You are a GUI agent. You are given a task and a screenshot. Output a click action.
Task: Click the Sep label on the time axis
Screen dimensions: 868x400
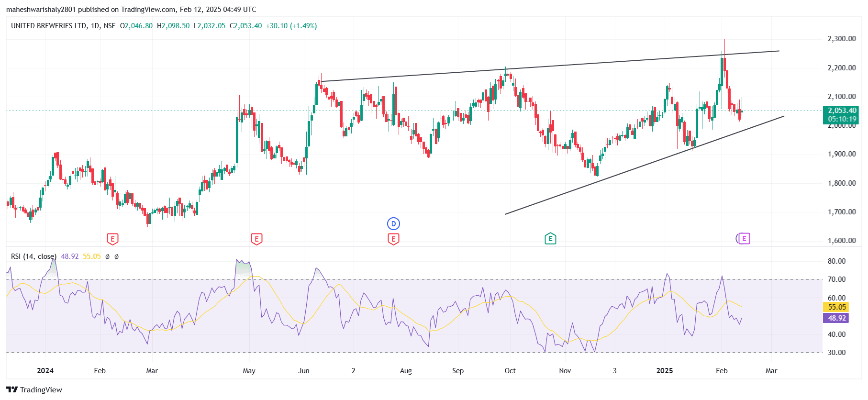(x=458, y=371)
